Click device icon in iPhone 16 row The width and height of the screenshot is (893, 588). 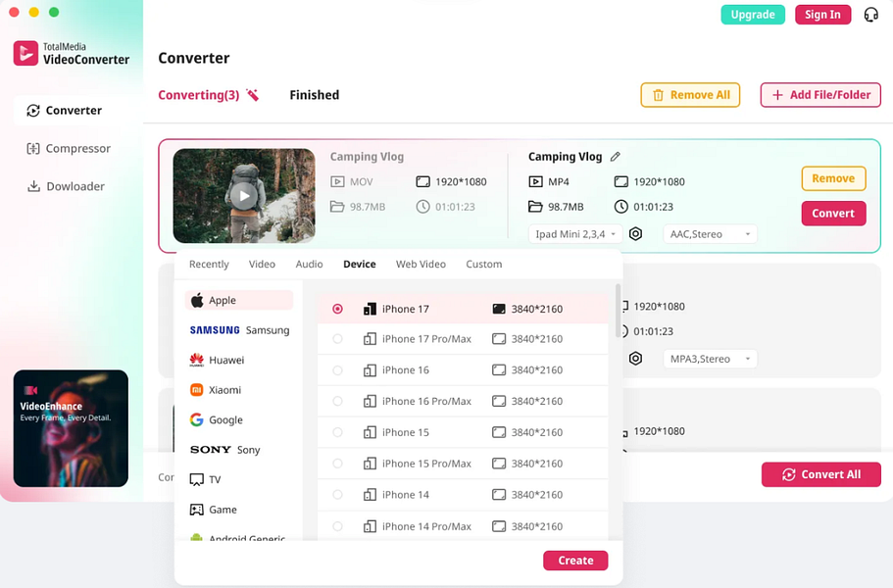(x=370, y=370)
